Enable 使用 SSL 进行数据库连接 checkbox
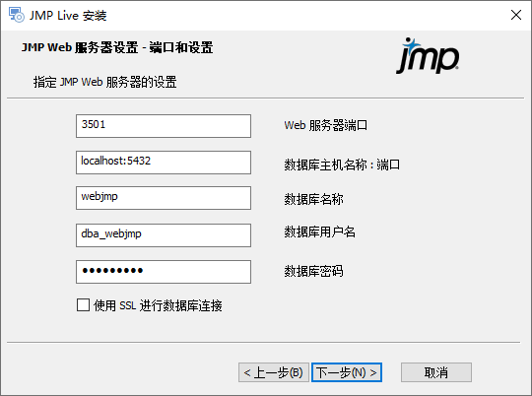Screen dimensions: 532x396 click(83, 305)
